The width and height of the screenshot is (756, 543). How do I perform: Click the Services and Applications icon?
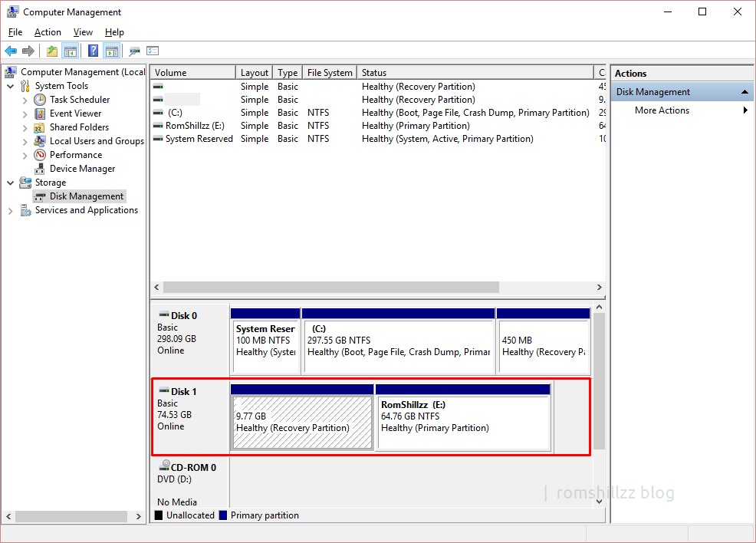(25, 210)
